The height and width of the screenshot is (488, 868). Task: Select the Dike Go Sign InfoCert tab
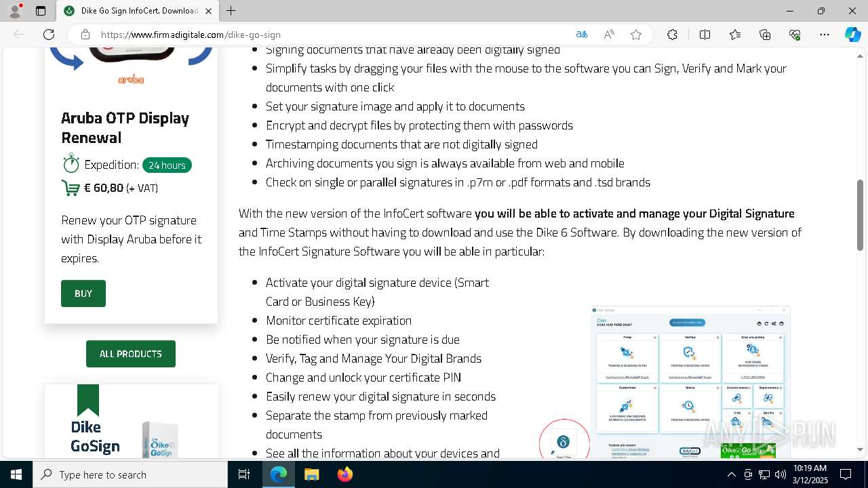pos(138,11)
